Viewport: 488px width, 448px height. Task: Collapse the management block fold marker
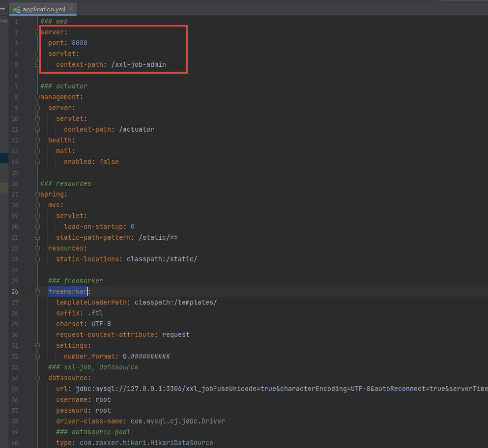pos(37,97)
